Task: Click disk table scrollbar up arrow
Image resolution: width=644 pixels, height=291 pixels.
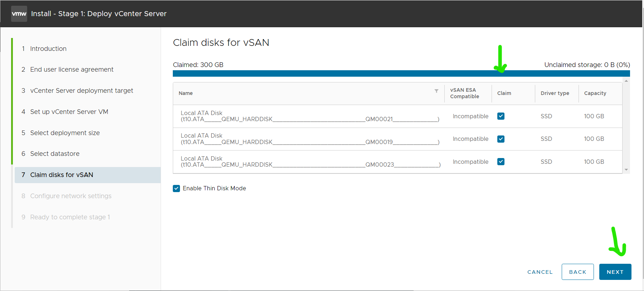Action: (626, 81)
